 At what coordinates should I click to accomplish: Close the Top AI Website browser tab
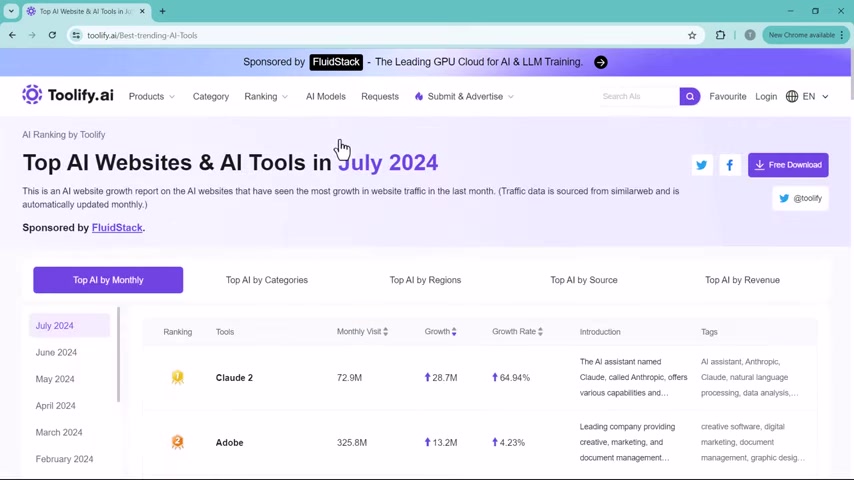pos(142,11)
